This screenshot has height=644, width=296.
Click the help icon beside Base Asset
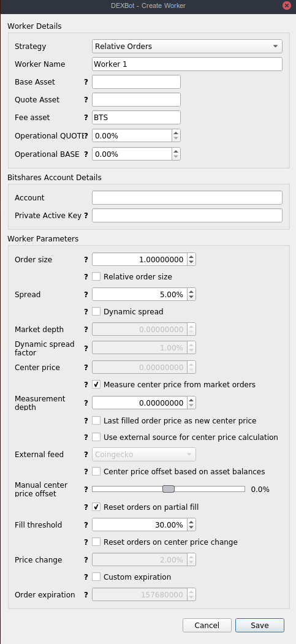(x=86, y=81)
